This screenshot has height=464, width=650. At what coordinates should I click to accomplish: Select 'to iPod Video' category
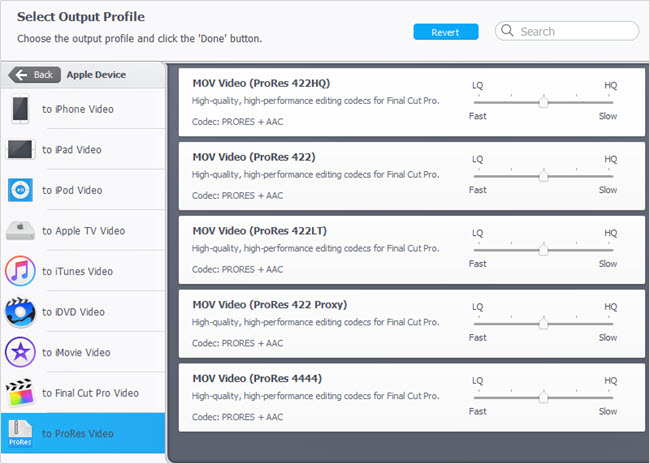[x=83, y=190]
